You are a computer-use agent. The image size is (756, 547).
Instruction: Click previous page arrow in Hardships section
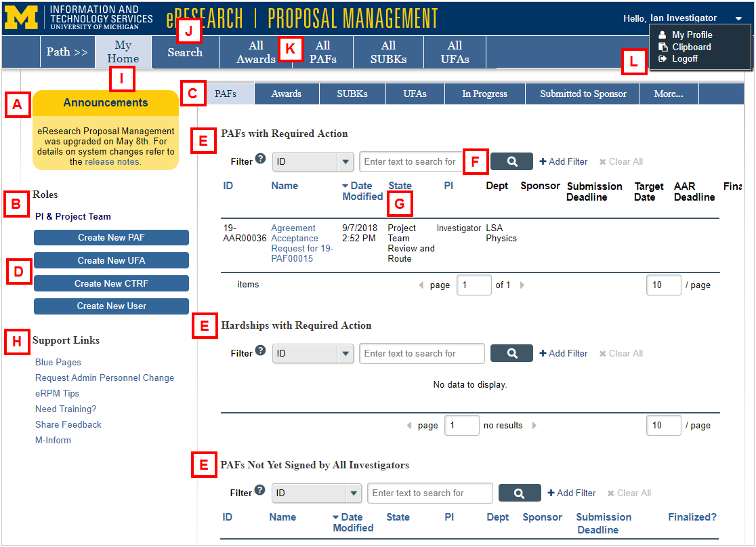pos(409,426)
